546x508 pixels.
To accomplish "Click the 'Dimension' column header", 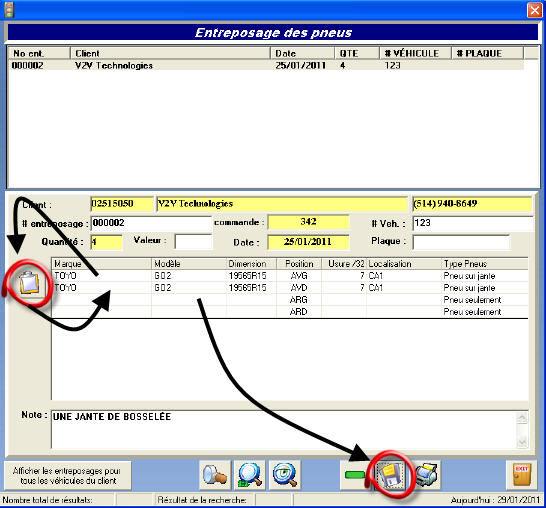I will click(251, 264).
